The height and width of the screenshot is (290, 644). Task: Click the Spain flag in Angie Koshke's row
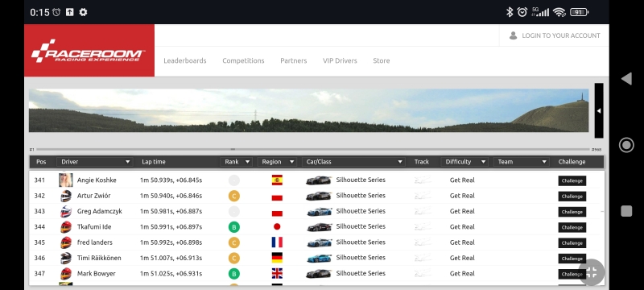pyautogui.click(x=277, y=180)
